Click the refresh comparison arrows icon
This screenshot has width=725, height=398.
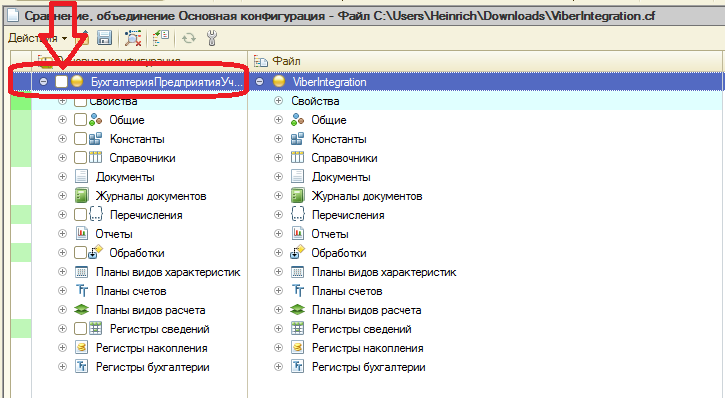pyautogui.click(x=189, y=38)
